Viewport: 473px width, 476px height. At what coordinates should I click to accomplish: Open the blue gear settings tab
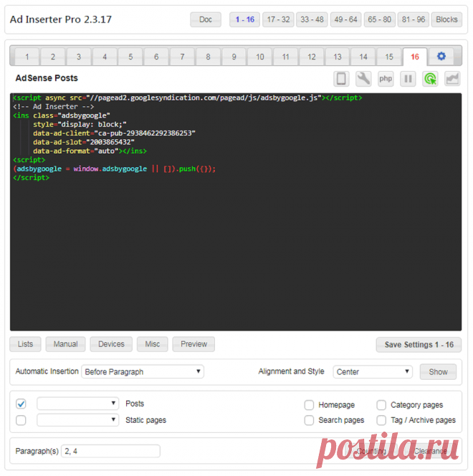[441, 57]
